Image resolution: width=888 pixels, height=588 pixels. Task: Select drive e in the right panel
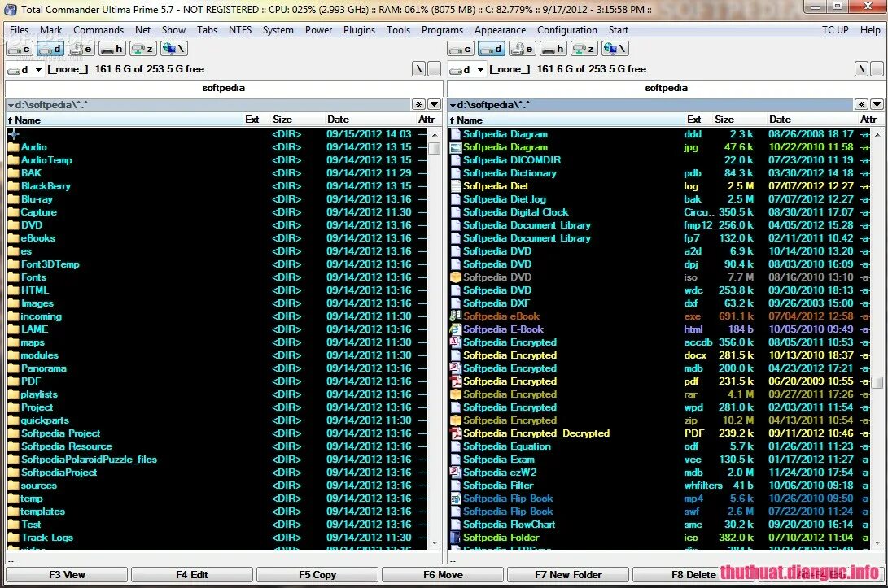[x=523, y=50]
